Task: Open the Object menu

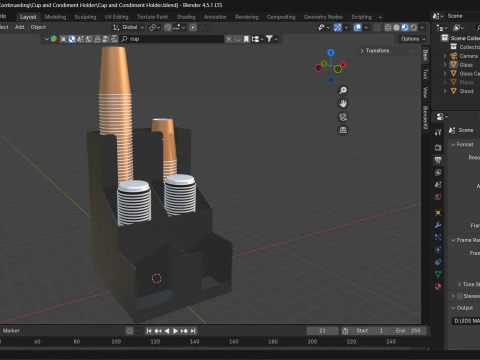Action: click(38, 27)
